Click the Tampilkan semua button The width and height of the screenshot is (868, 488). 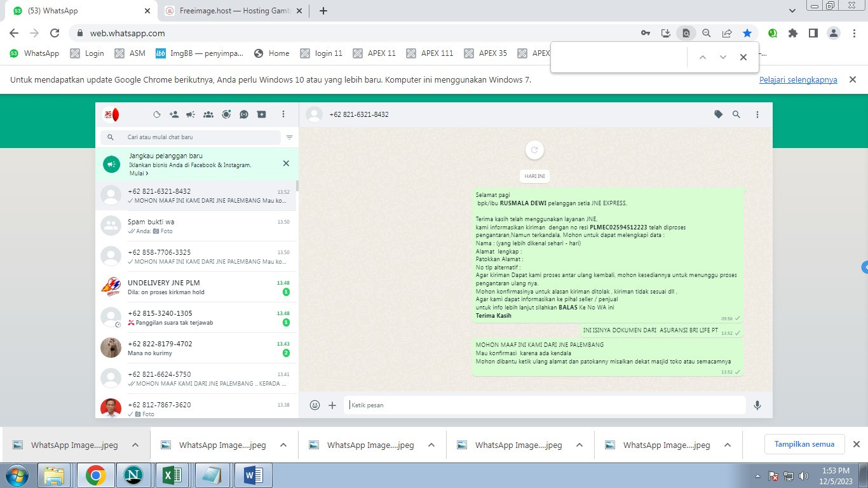coord(804,444)
